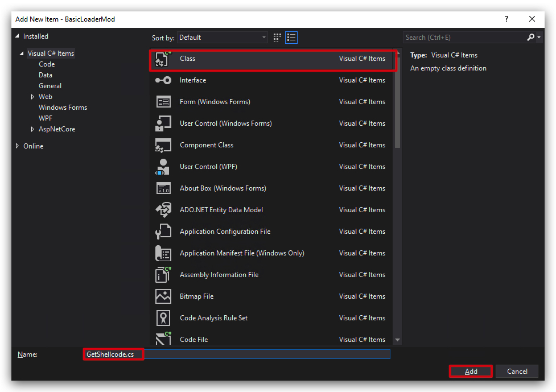Click the Form (Windows Forms) icon
Viewport: 556px width, 392px height.
163,102
